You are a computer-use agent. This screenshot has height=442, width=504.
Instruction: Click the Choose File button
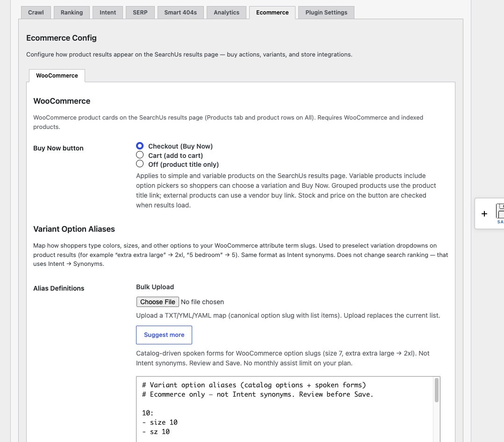pyautogui.click(x=158, y=302)
